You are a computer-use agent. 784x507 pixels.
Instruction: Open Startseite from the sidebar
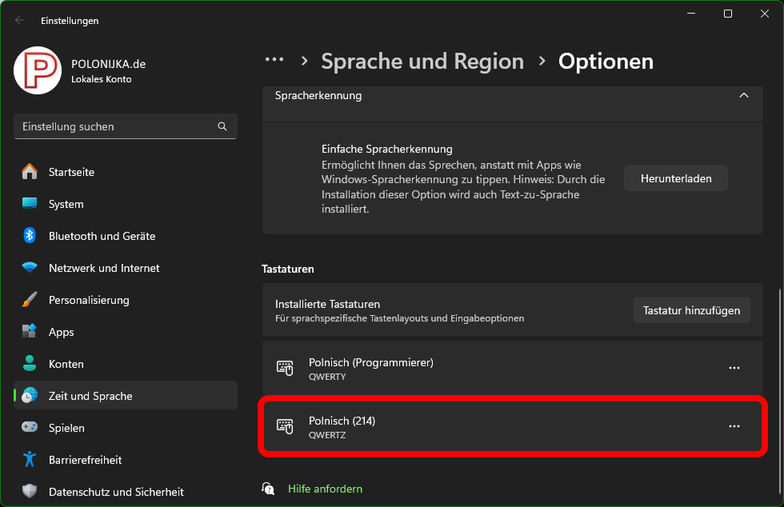click(x=72, y=172)
